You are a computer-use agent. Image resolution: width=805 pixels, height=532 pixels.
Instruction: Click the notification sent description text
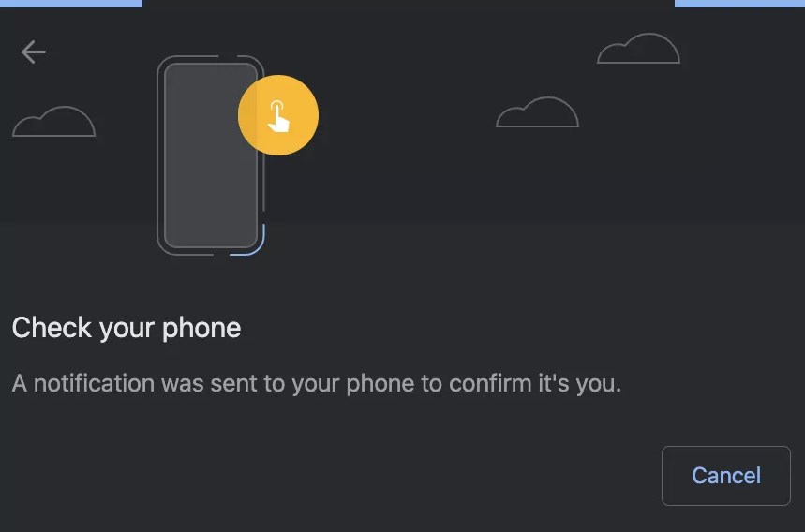click(x=316, y=384)
